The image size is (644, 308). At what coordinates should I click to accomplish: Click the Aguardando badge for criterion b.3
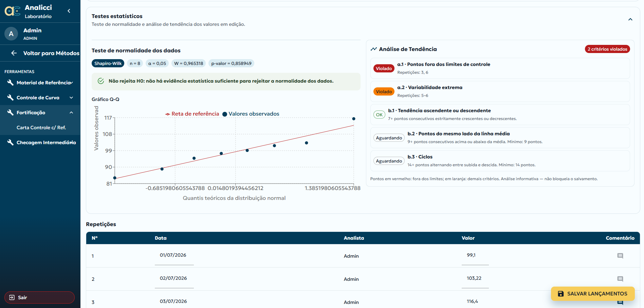pyautogui.click(x=389, y=161)
